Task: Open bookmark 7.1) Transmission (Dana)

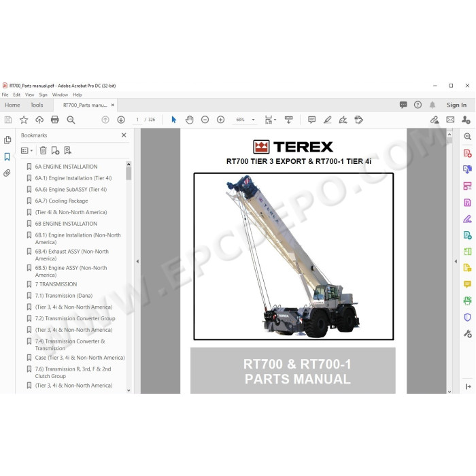Action: 64,296
